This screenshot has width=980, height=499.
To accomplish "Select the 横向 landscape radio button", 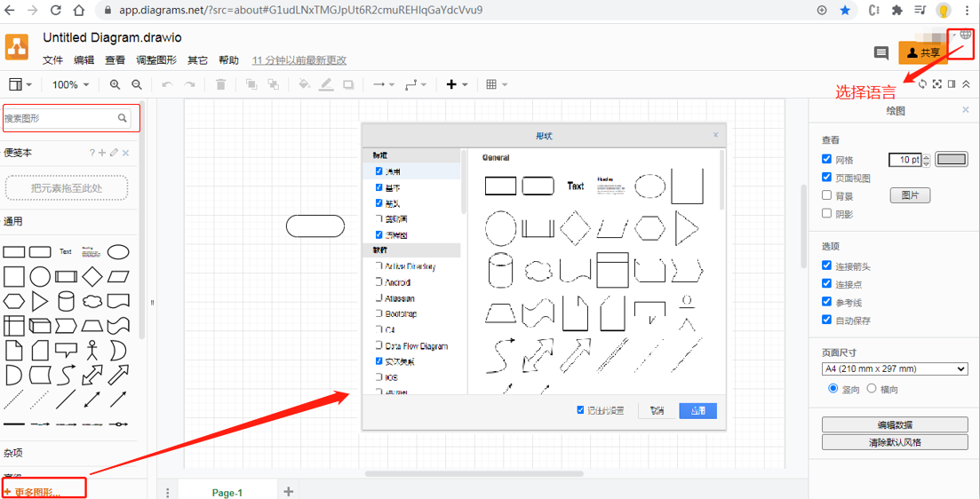I will point(872,389).
